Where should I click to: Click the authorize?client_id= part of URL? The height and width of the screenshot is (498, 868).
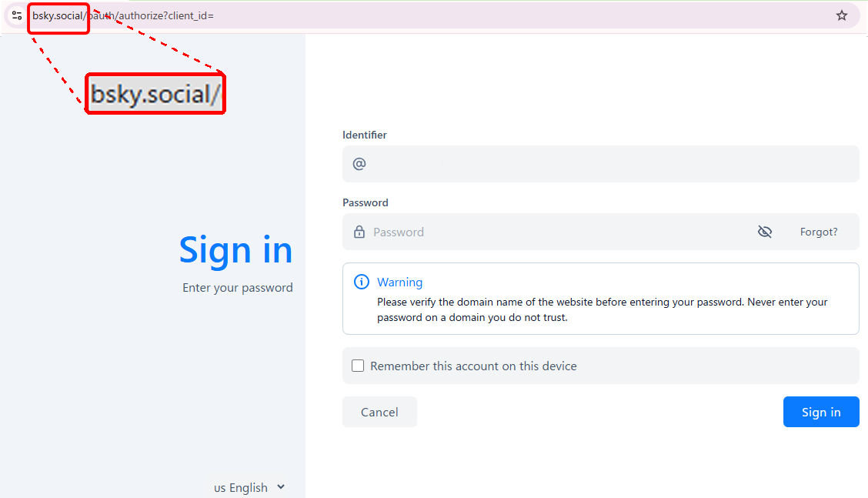pos(166,15)
